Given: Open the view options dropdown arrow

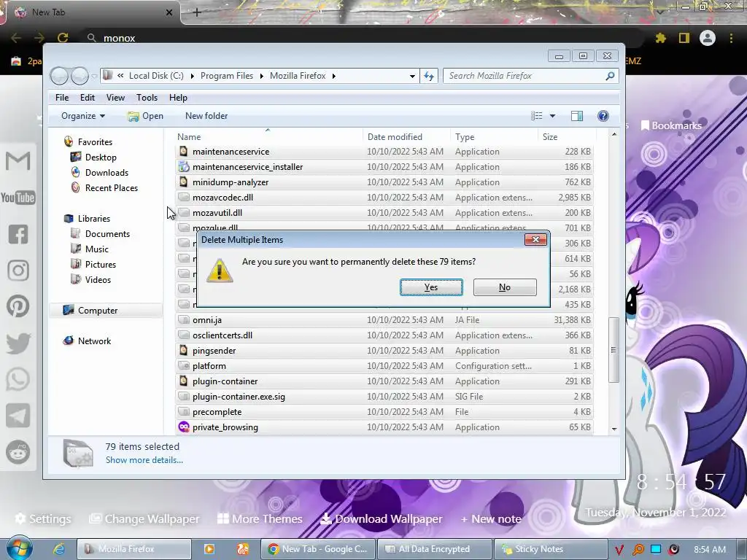Looking at the screenshot, I should [x=553, y=116].
